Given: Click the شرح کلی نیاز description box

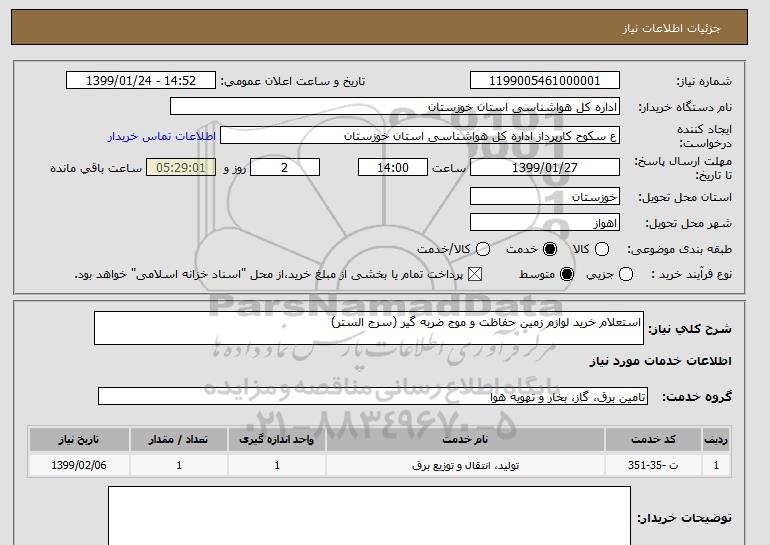Looking at the screenshot, I should click(x=369, y=328).
